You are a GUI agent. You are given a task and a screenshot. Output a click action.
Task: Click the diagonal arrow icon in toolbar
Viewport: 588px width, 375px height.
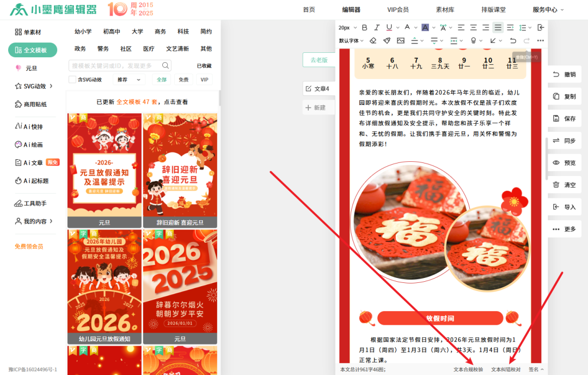[493, 40]
